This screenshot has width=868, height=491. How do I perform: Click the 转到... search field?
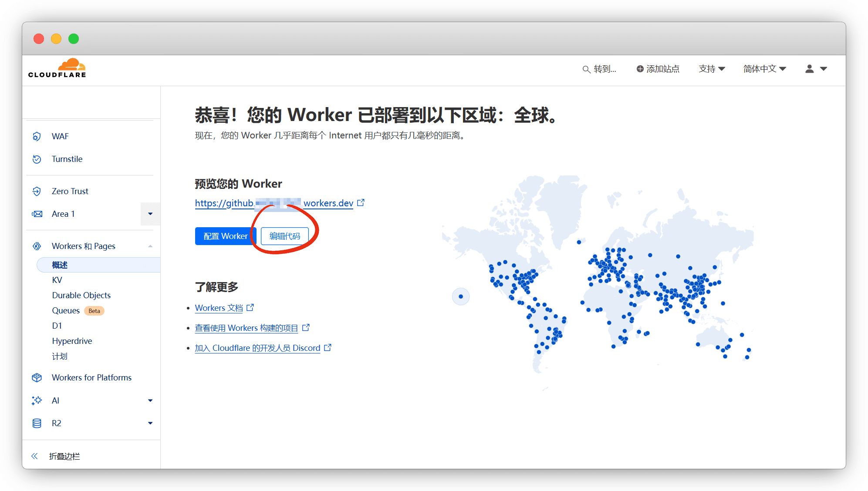(x=599, y=69)
